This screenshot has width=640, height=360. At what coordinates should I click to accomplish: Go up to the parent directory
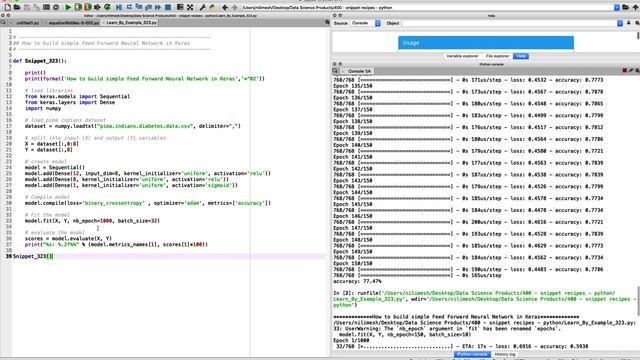[x=635, y=7]
